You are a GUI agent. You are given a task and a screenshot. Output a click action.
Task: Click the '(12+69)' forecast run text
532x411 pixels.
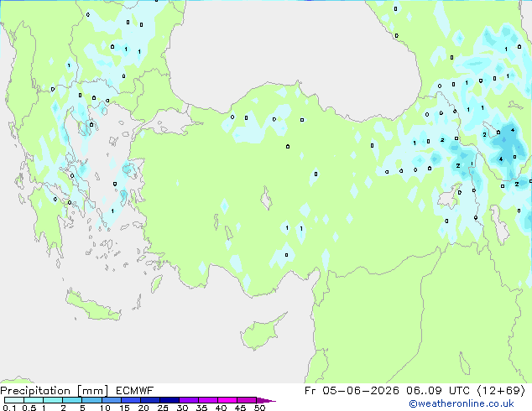(x=502, y=391)
